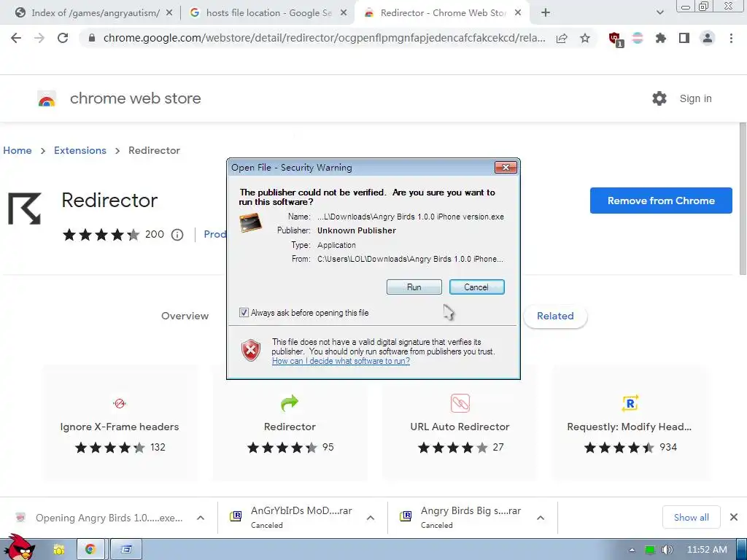Close the hosts file location tab

[x=343, y=13]
